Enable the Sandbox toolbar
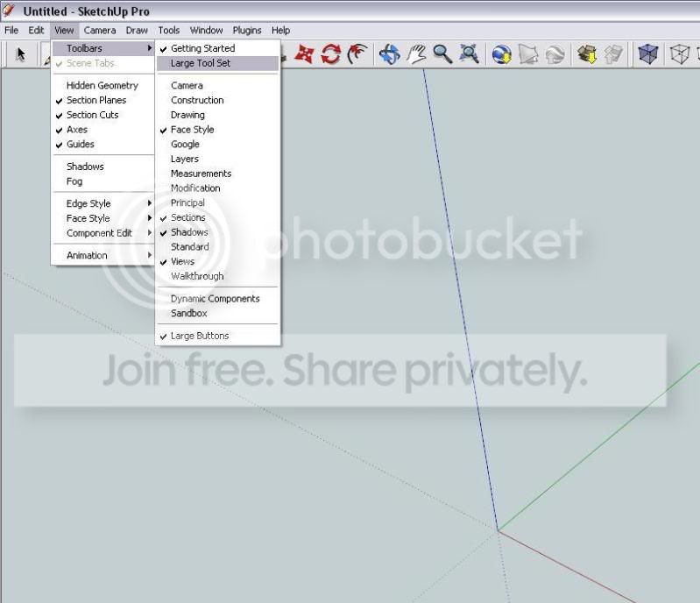700x603 pixels. click(x=218, y=313)
